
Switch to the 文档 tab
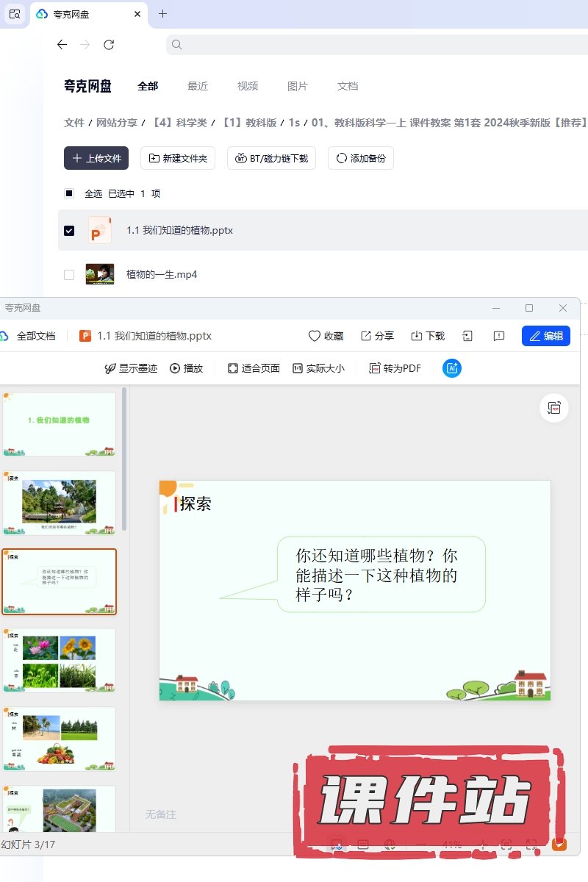348,86
